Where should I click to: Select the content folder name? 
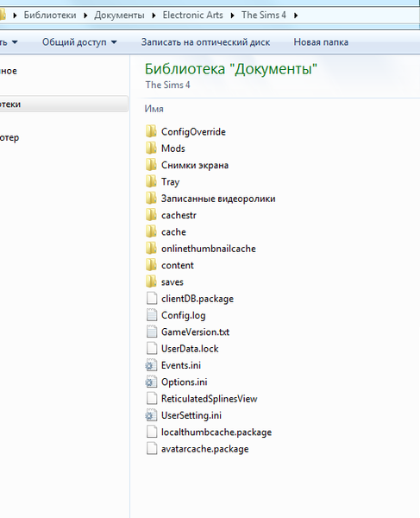click(178, 265)
